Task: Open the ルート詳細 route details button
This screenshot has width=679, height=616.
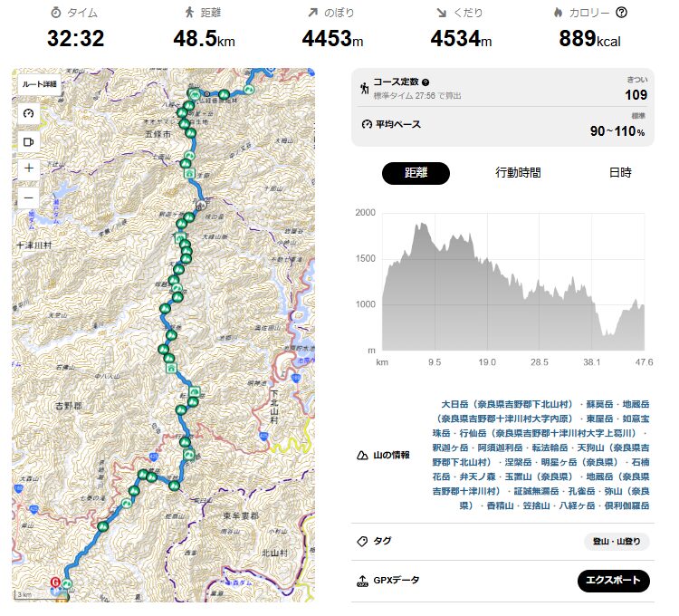Action: [x=39, y=84]
